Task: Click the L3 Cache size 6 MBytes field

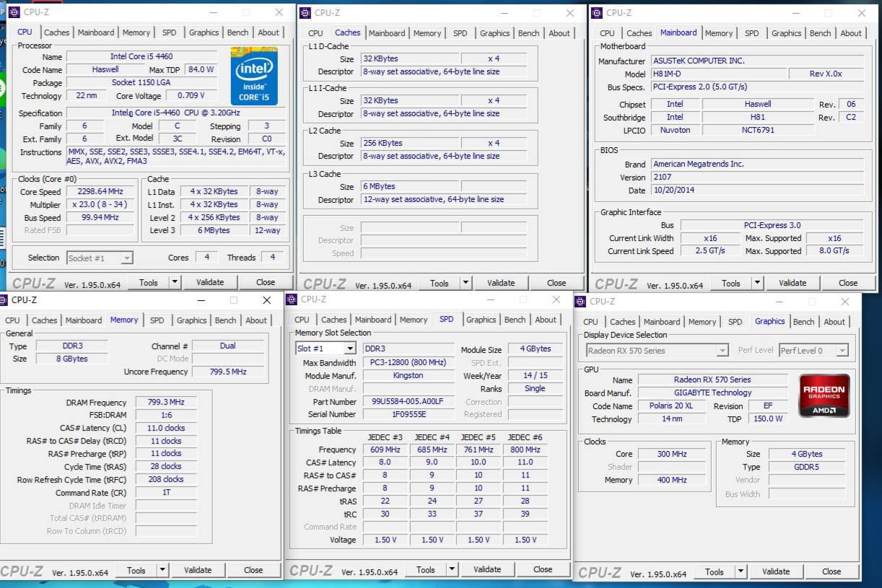Action: (410, 186)
